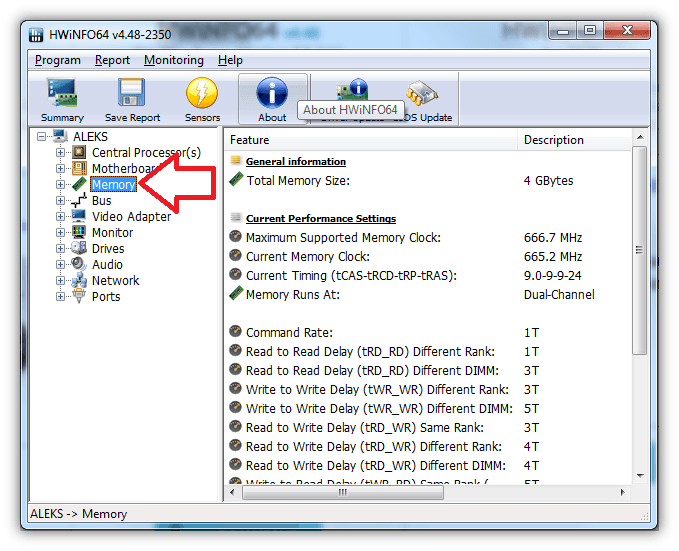Screen dimensions: 679x551
Task: Select the Ports tree item
Action: pyautogui.click(x=106, y=296)
